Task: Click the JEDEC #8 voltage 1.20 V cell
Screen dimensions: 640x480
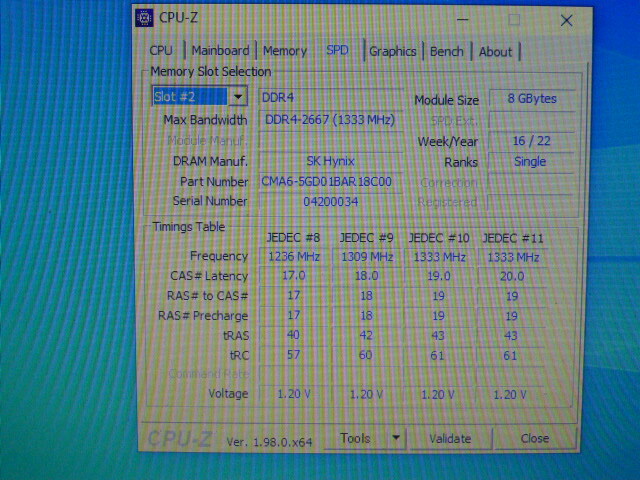Action: pos(294,394)
